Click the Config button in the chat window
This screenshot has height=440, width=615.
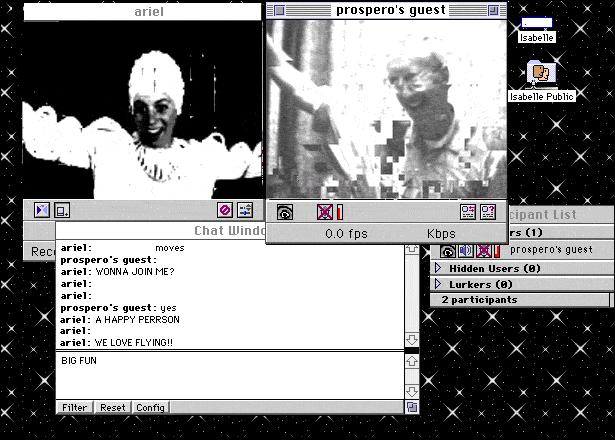tap(151, 407)
